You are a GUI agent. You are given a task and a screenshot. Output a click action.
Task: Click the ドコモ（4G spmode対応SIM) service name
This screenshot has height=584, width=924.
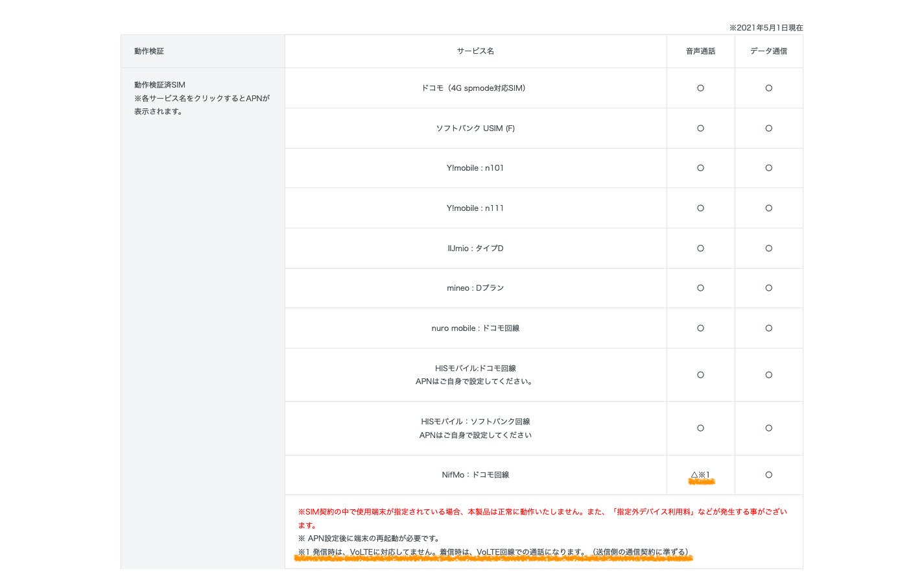tap(475, 88)
